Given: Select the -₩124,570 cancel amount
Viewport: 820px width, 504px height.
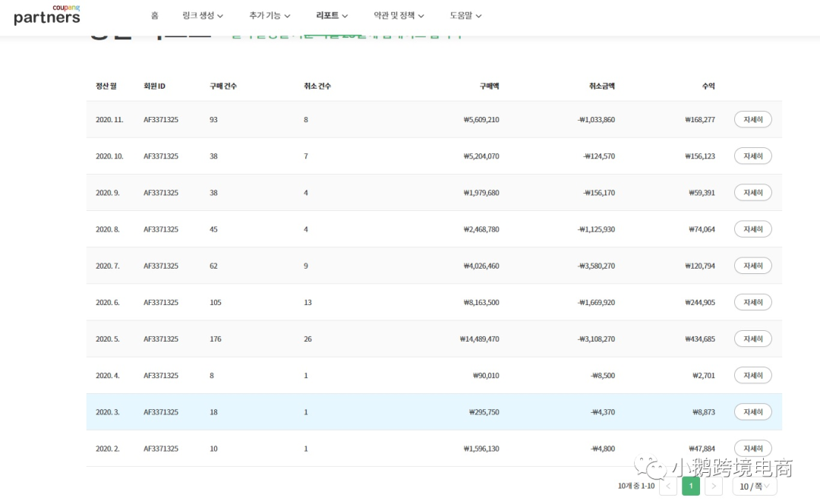Looking at the screenshot, I should [x=599, y=156].
